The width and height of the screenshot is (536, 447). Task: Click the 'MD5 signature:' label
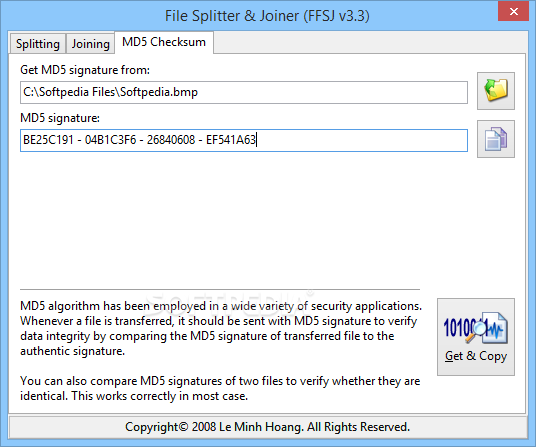click(60, 118)
